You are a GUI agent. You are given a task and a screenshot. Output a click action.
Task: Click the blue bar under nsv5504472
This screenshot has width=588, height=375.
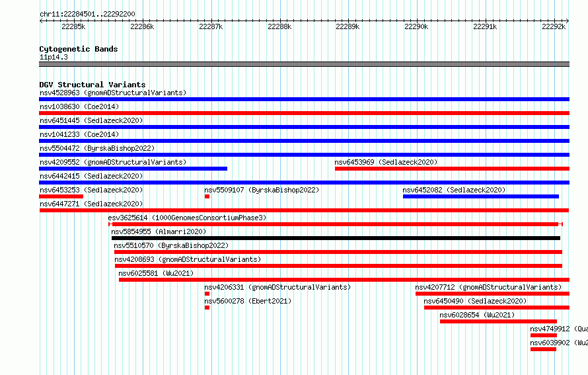point(304,155)
